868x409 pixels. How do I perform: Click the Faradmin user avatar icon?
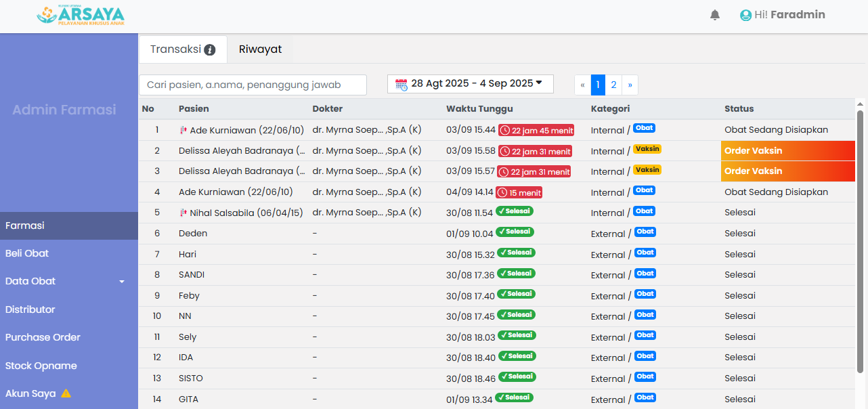(x=745, y=15)
